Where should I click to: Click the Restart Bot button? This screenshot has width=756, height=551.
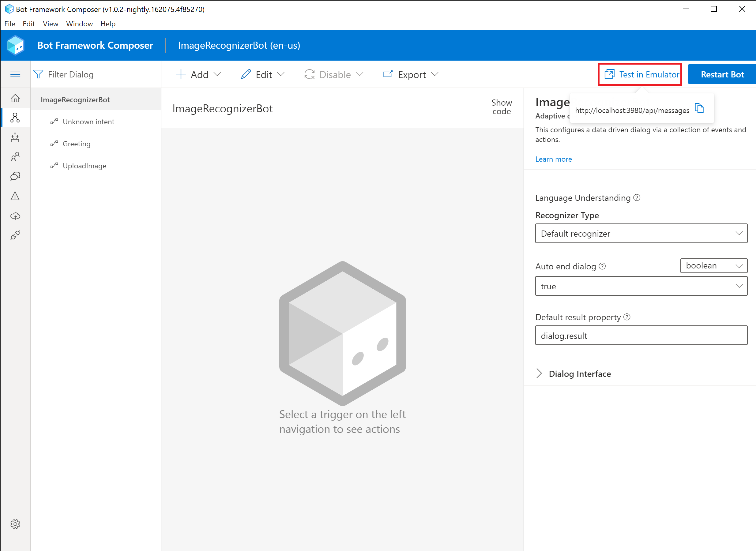pyautogui.click(x=722, y=74)
